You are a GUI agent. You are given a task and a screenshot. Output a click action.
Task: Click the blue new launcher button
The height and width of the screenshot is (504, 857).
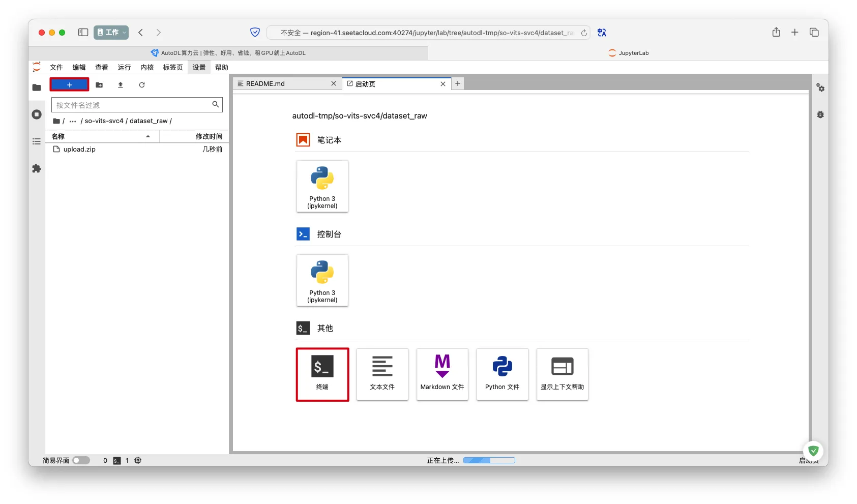(69, 84)
